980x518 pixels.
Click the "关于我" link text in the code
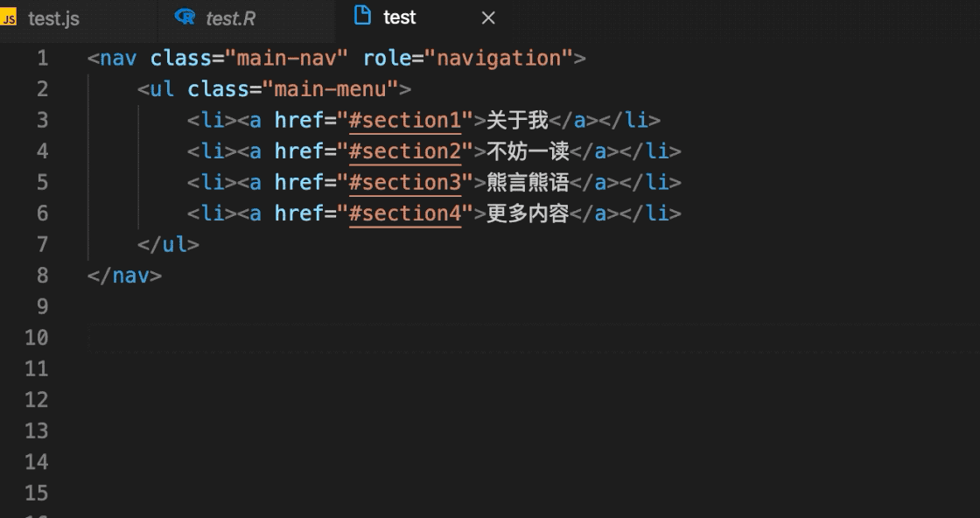pyautogui.click(x=517, y=121)
